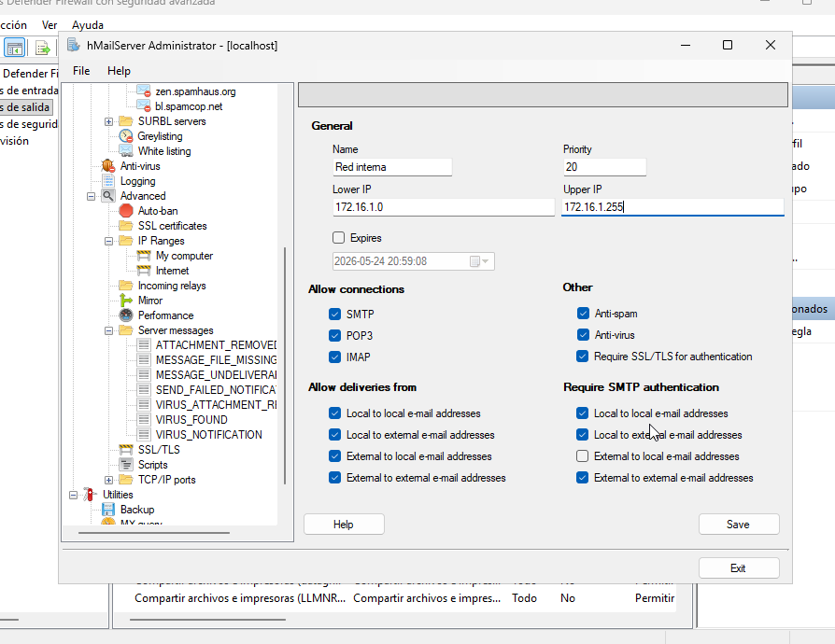Select Internet IP range icon

coord(143,270)
